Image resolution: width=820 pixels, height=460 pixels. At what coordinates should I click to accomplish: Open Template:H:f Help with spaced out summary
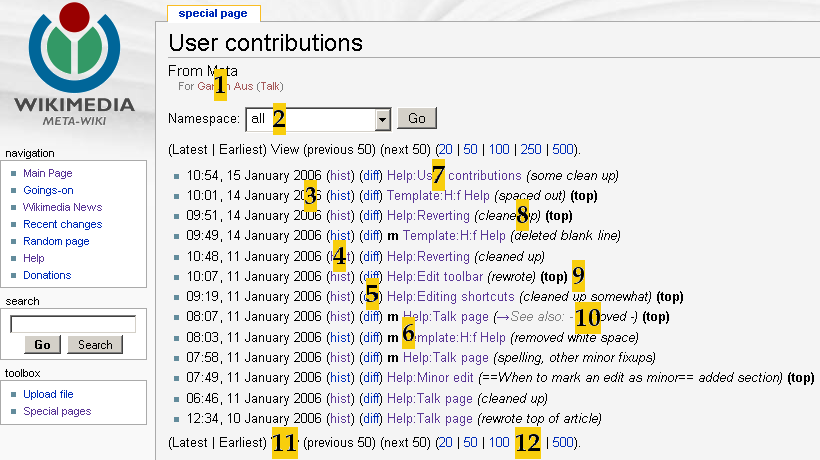click(x=438, y=196)
